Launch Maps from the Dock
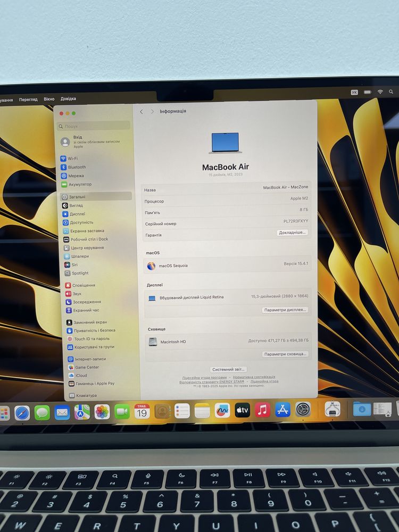The image size is (399, 532). 82,412
